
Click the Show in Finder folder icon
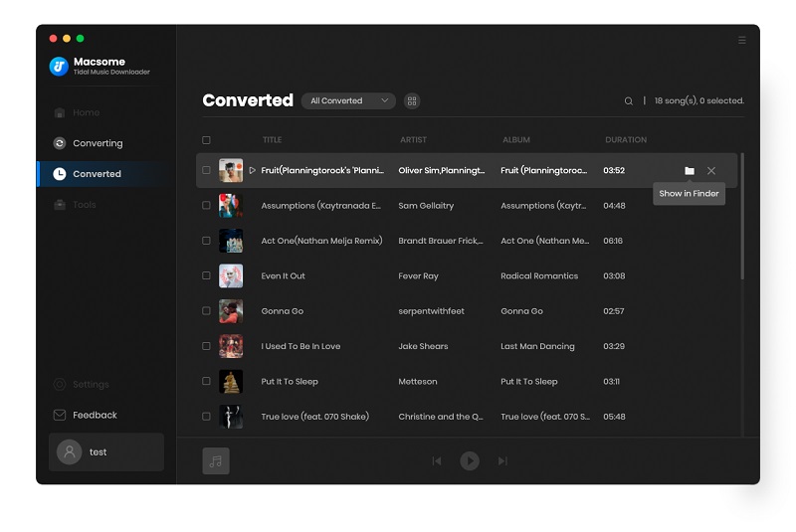[x=689, y=171]
